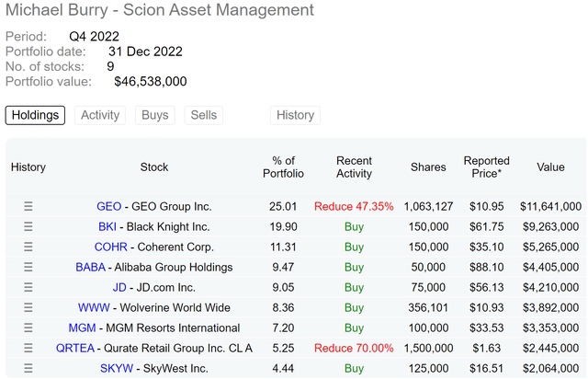
Task: Open the QRTEA ticker link
Action: click(75, 349)
